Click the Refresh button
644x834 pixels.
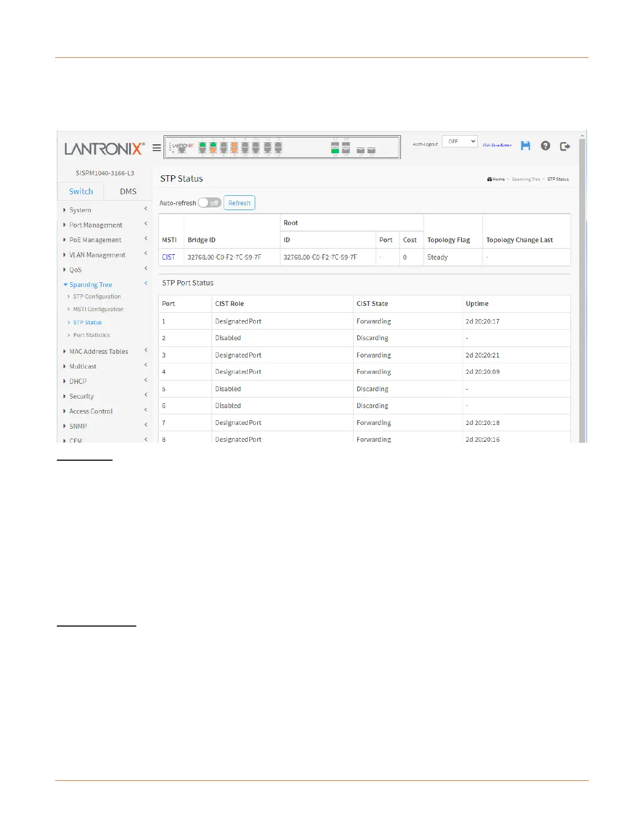click(239, 203)
